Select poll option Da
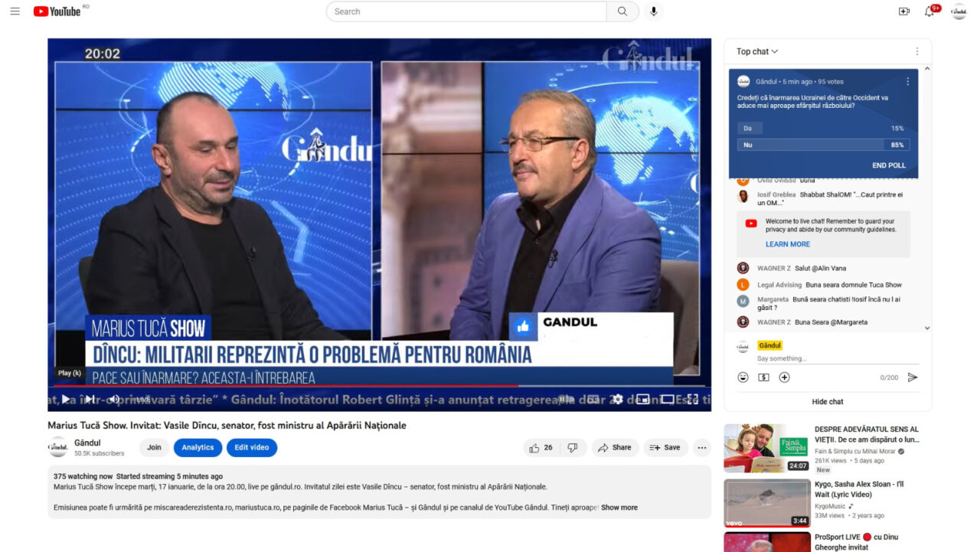Screen dimensions: 980x552 pos(823,128)
